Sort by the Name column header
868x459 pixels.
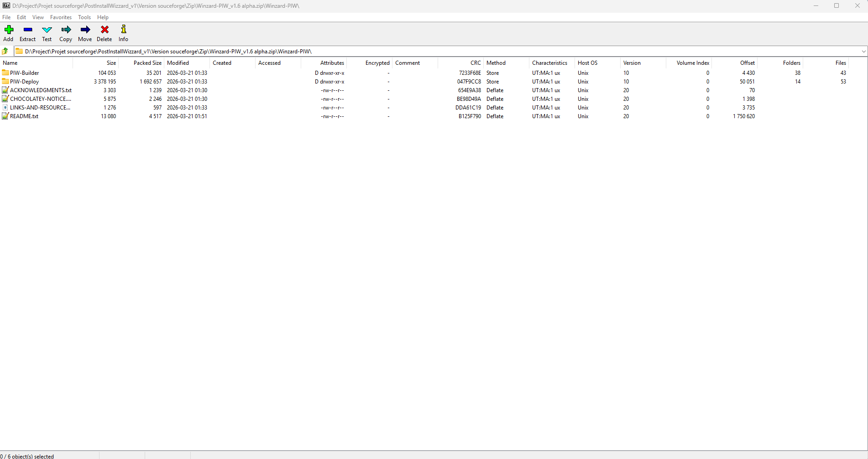(x=37, y=63)
